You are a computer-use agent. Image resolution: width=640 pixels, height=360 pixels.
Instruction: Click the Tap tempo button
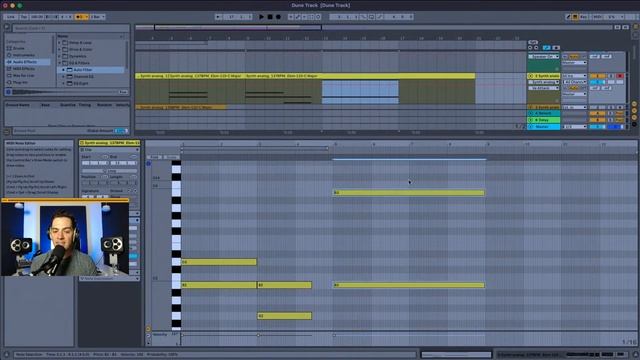pos(24,17)
